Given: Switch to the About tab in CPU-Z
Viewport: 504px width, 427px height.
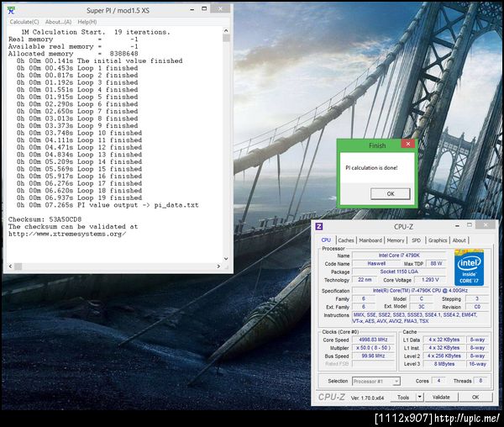Looking at the screenshot, I should [x=459, y=240].
